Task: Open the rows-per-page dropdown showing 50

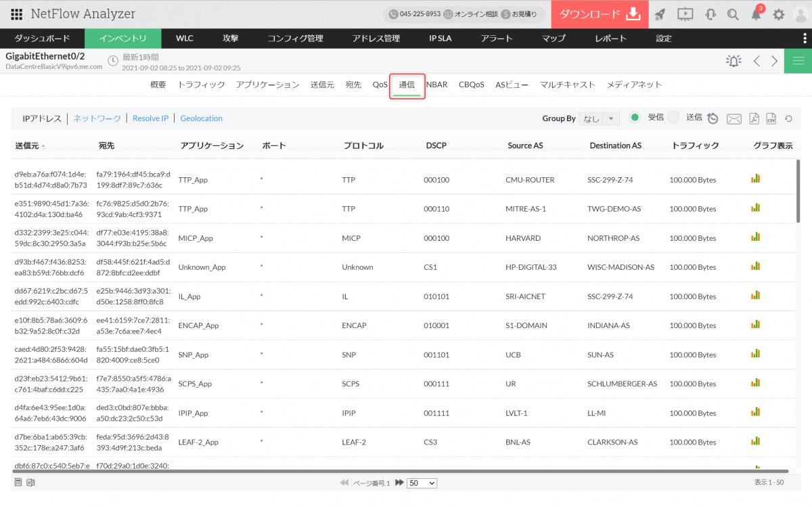Action: [x=422, y=483]
